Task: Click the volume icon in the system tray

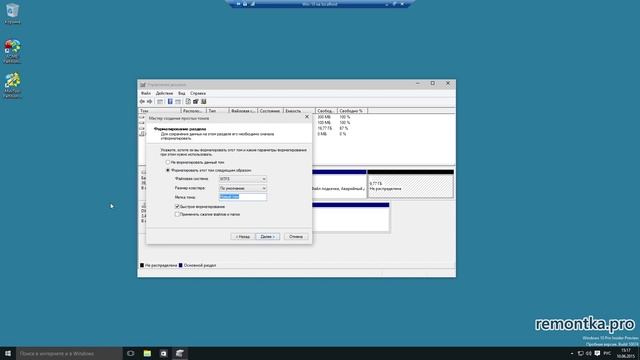Action: click(589, 353)
